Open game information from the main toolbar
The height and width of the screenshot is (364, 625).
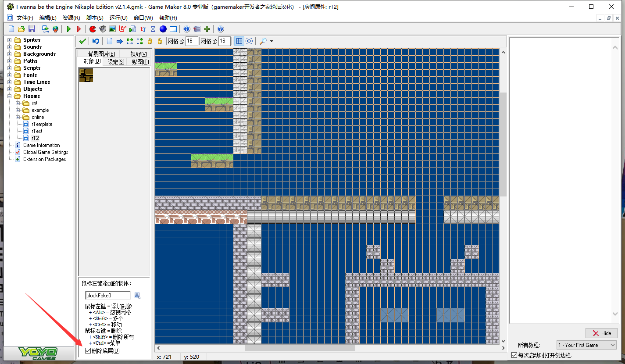pos(187,29)
